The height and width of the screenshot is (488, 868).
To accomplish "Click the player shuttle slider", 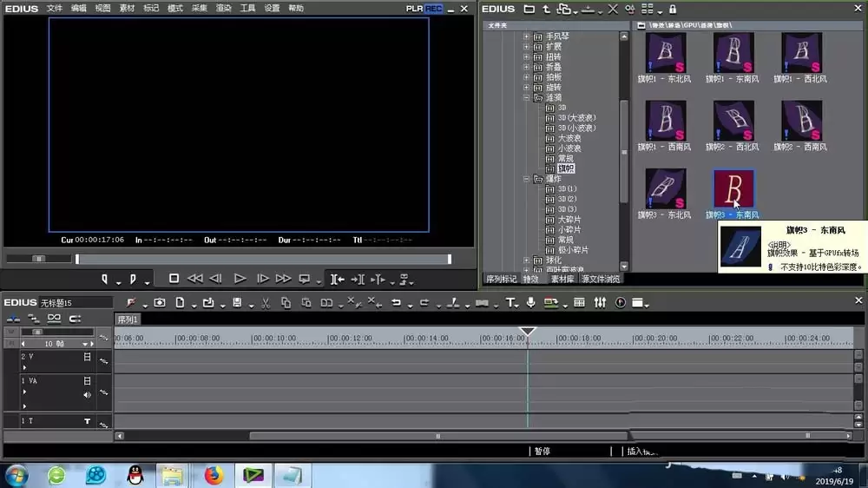I will [38, 259].
